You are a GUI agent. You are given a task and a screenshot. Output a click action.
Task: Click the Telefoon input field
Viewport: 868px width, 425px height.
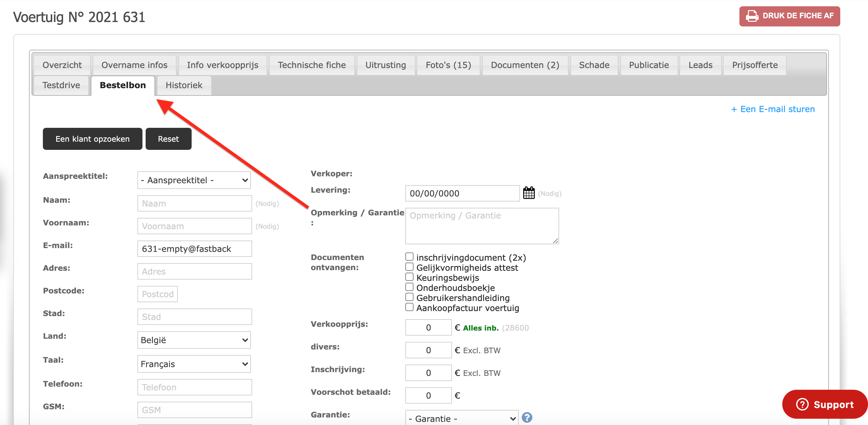click(x=194, y=387)
